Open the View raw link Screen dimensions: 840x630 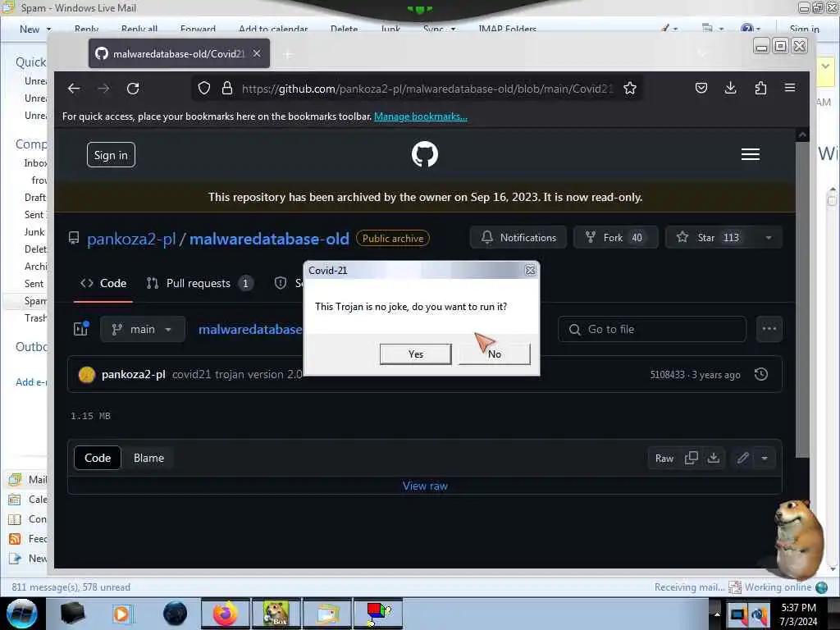point(426,486)
